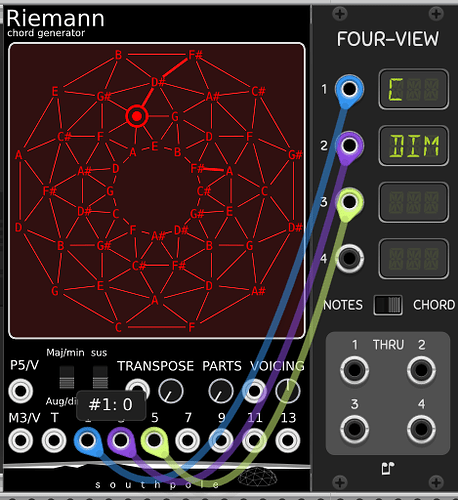Click the Four-View brand logo icon
Screen dimensions: 458x500
[388, 468]
